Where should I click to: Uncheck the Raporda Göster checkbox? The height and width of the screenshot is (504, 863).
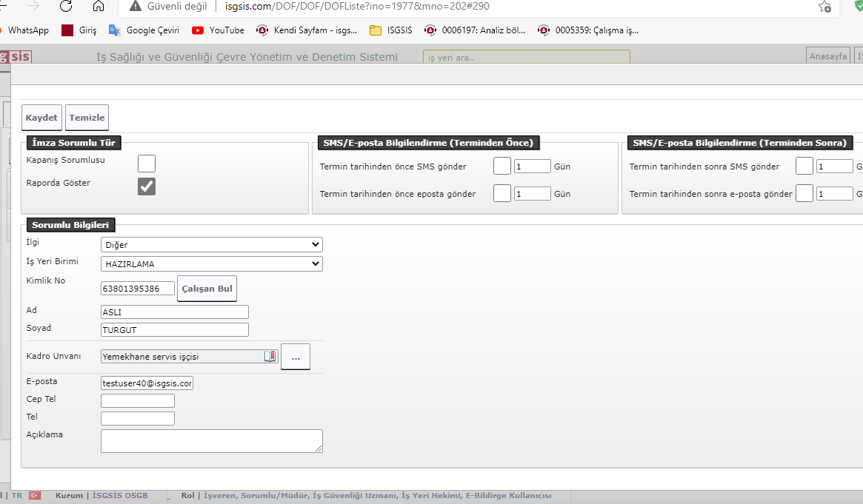147,187
